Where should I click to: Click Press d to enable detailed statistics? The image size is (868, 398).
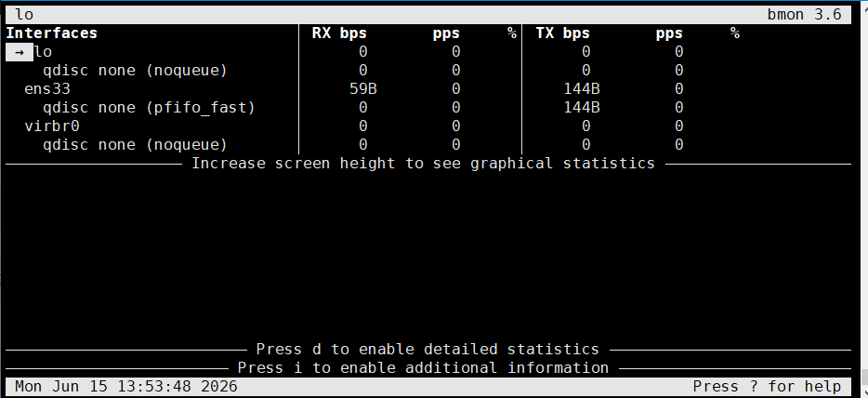[x=427, y=350]
